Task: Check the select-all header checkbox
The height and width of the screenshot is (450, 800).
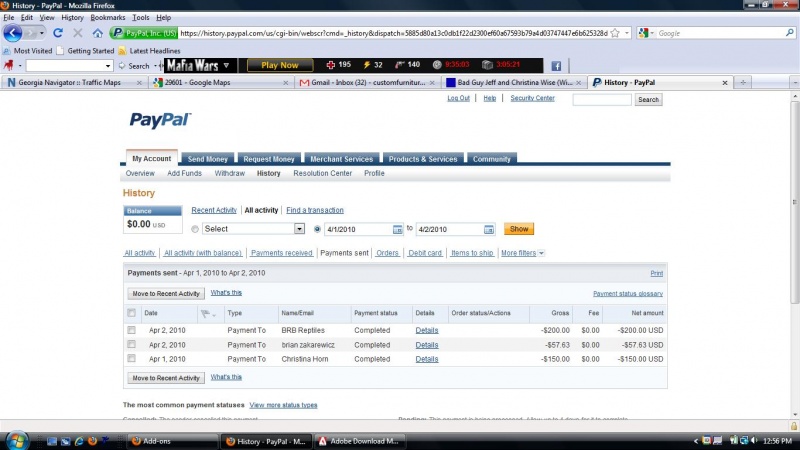Action: [x=132, y=313]
